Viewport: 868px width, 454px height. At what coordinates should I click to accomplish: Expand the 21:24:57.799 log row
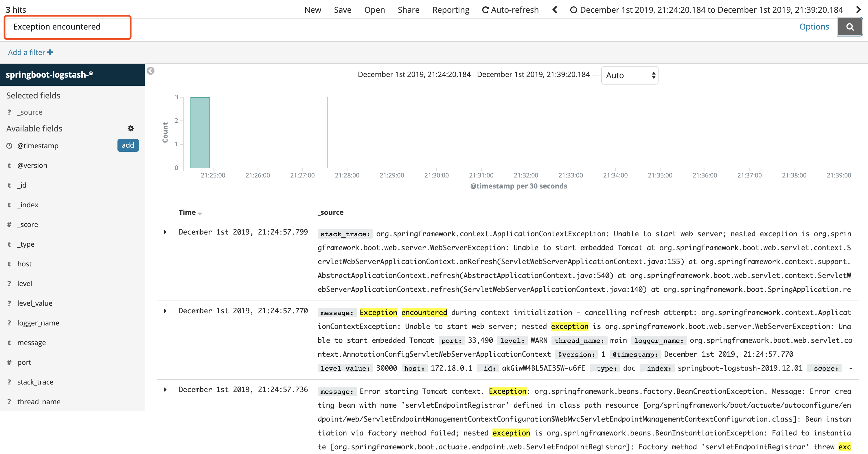point(165,232)
